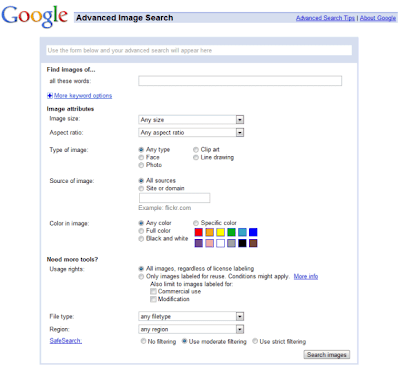This screenshot has width=400, height=366.
Task: Select Specific color radio button
Action: point(196,223)
